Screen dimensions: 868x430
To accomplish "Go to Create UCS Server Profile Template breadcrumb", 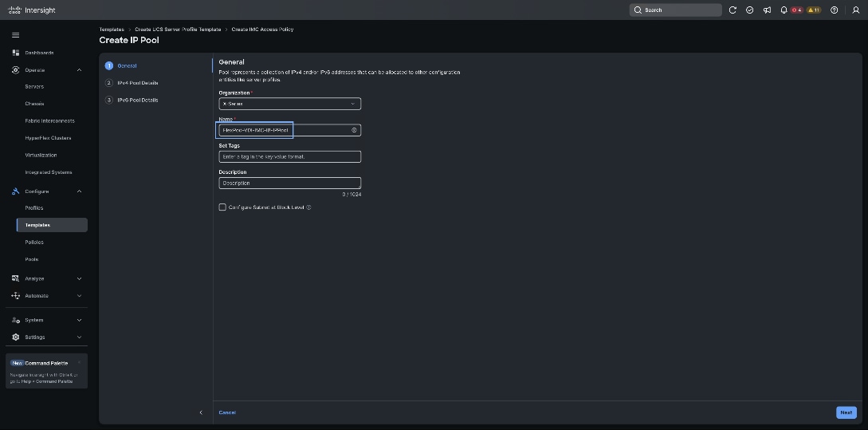I will pyautogui.click(x=178, y=30).
